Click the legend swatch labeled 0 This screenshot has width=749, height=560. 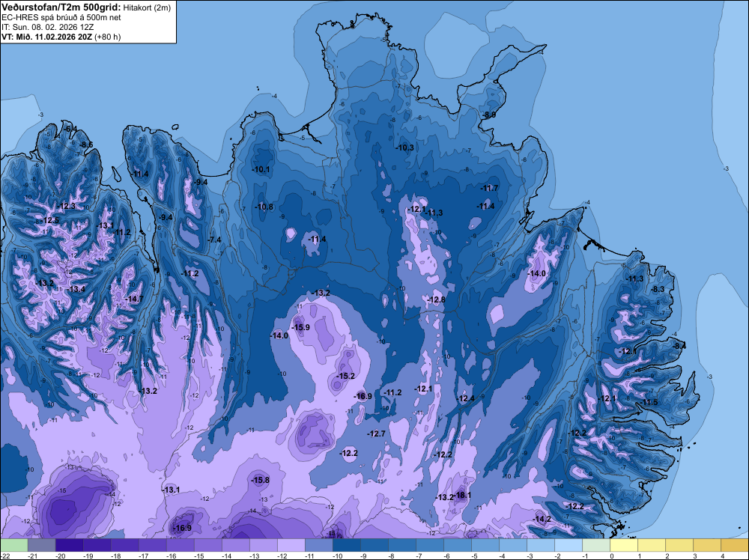pos(624,545)
